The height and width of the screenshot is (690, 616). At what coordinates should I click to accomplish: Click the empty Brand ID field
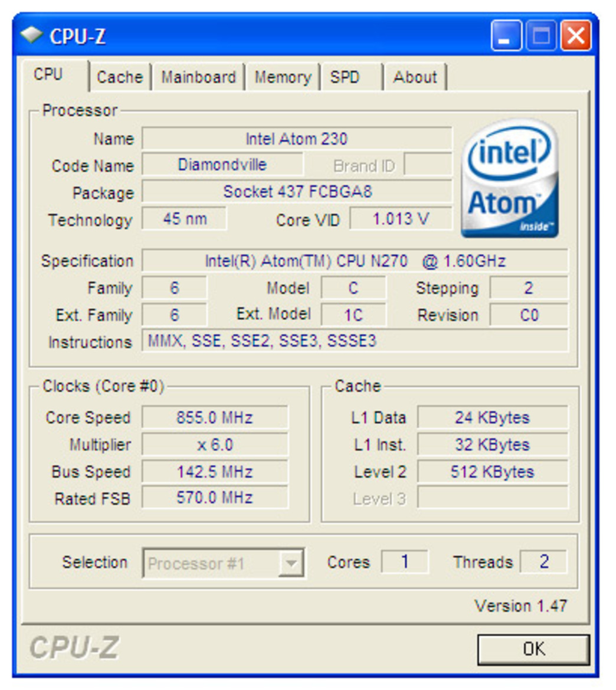click(428, 165)
